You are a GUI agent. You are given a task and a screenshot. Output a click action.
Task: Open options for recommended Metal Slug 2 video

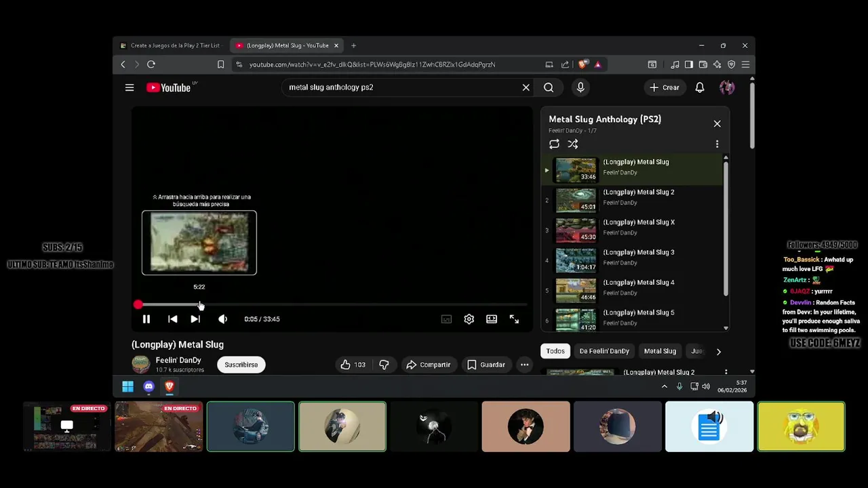point(726,372)
